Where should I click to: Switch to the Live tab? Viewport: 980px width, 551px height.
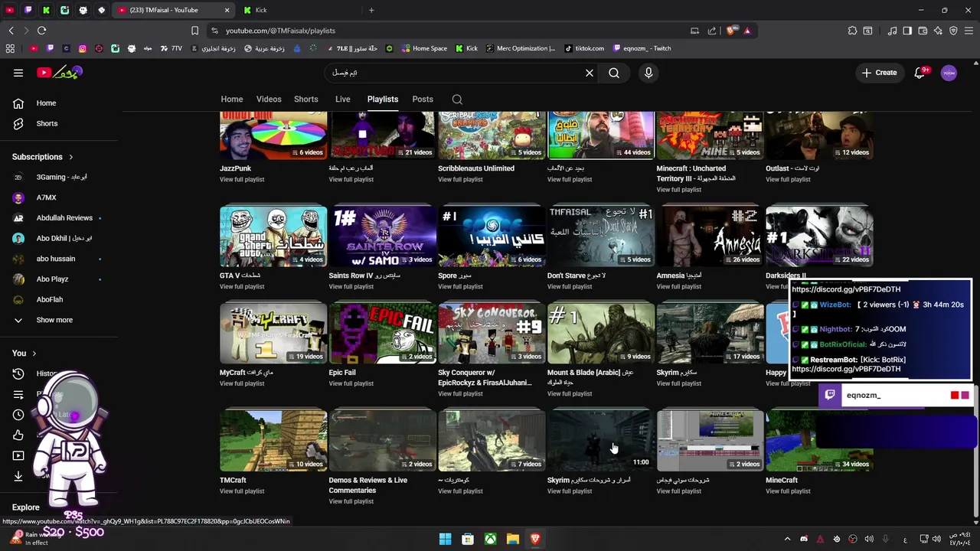(343, 99)
